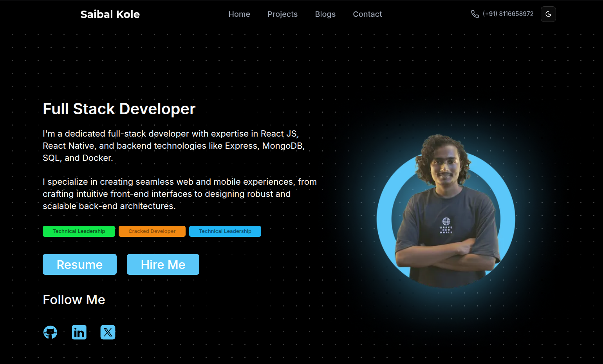Select the orange Cracked Developer badge
Screen dimensions: 603x364
coord(152,231)
